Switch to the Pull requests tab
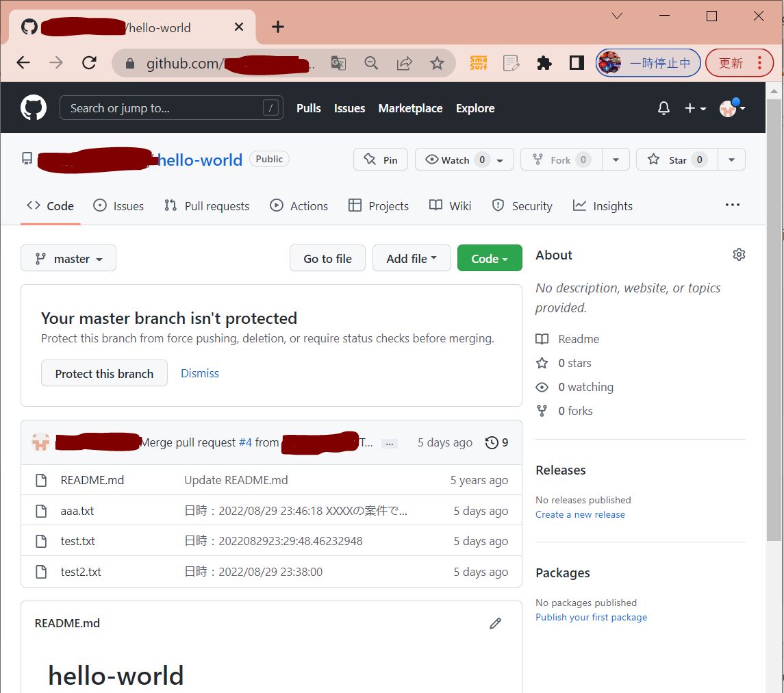Viewport: 784px width, 693px height. click(x=207, y=206)
